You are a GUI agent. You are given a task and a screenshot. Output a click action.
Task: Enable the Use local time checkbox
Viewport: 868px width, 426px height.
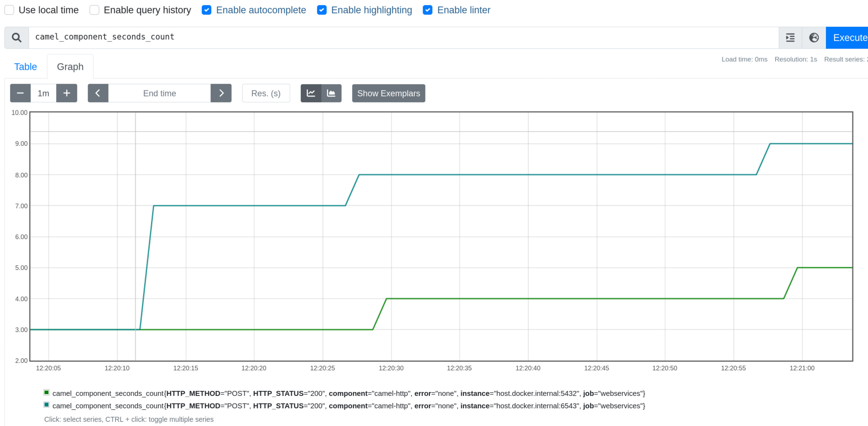click(x=9, y=10)
